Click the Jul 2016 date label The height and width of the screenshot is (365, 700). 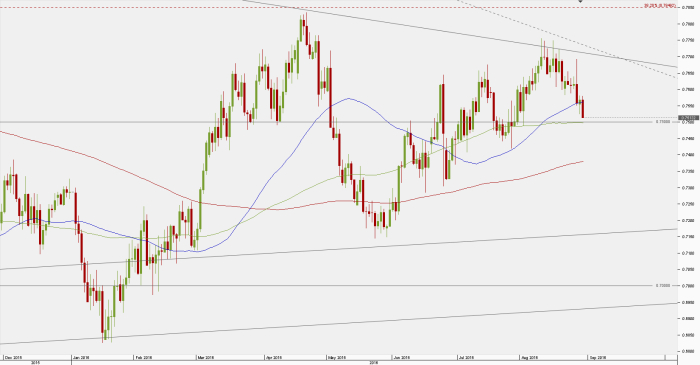467,357
